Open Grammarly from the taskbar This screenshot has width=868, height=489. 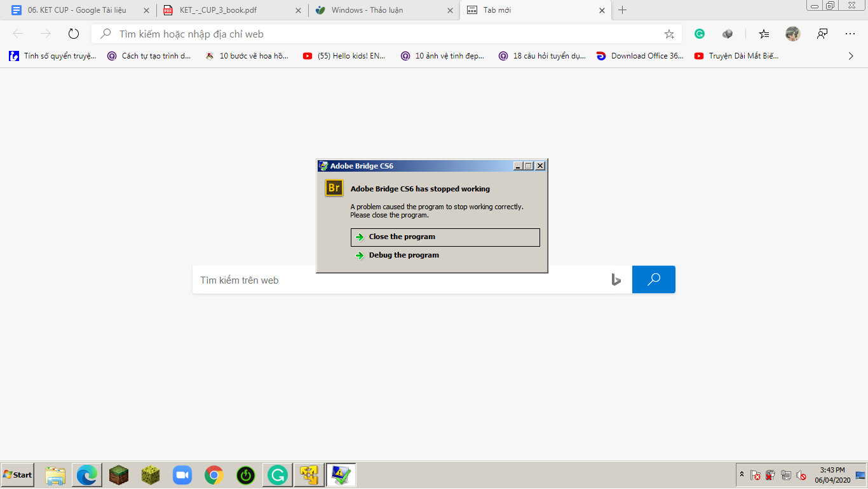pyautogui.click(x=277, y=475)
